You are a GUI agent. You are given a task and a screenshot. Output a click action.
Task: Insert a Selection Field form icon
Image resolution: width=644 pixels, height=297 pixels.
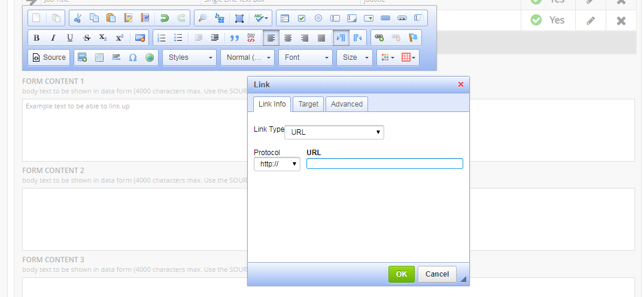point(369,18)
